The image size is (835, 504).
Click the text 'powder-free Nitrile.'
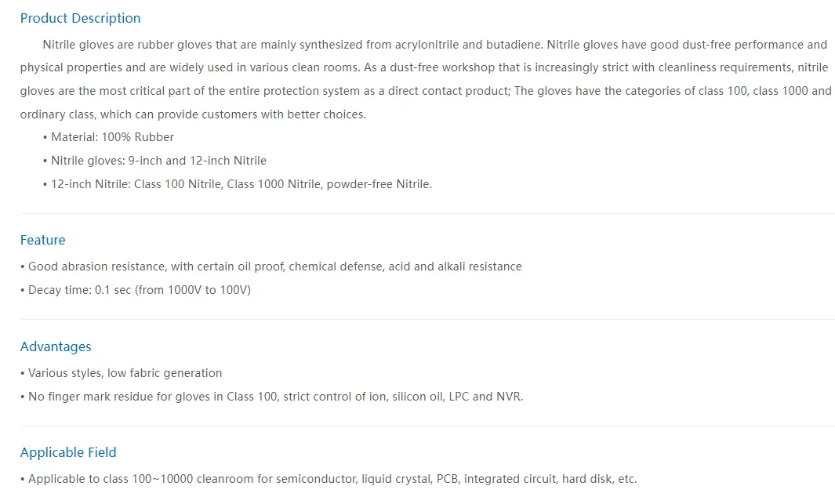[379, 184]
